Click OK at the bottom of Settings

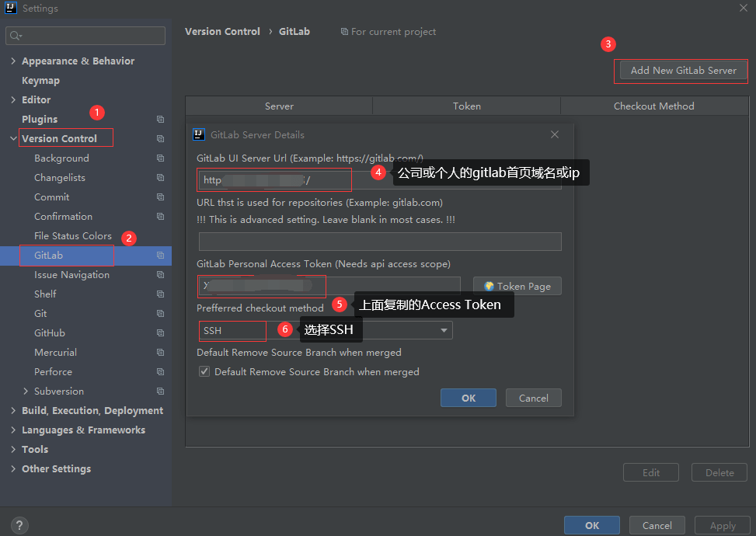click(x=592, y=525)
